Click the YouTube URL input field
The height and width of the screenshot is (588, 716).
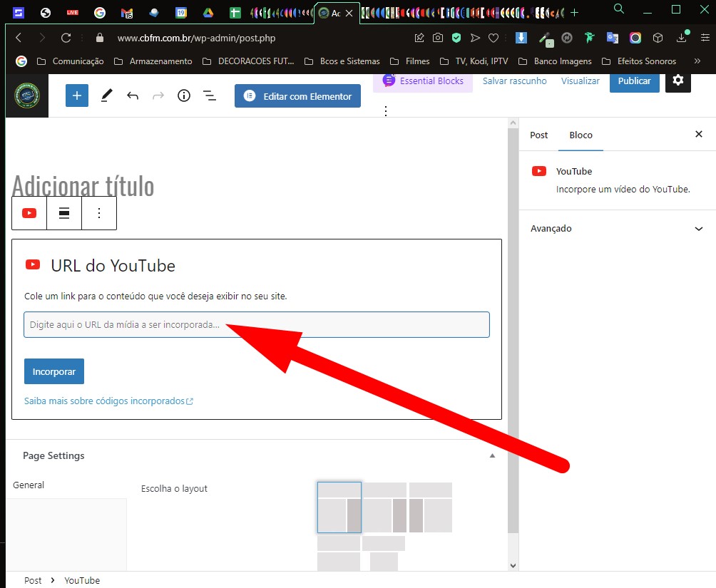[x=257, y=324]
